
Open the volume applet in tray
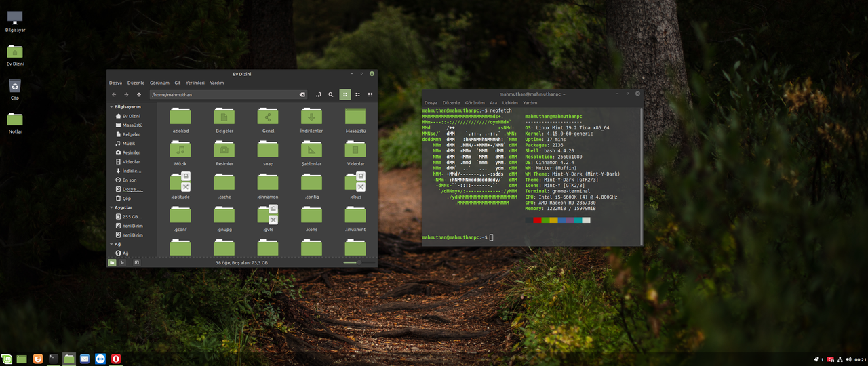tap(848, 359)
